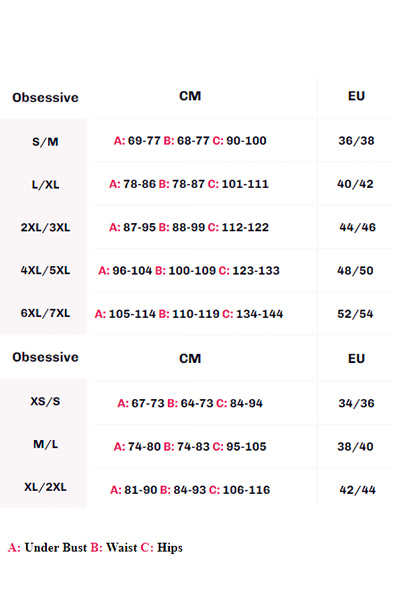Select the L/XL size label
The height and width of the screenshot is (600, 394).
(x=45, y=184)
